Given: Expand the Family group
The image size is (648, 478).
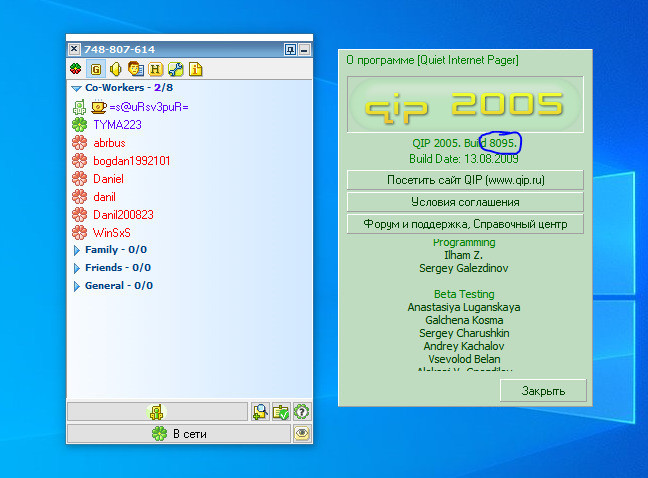Looking at the screenshot, I should (76, 250).
